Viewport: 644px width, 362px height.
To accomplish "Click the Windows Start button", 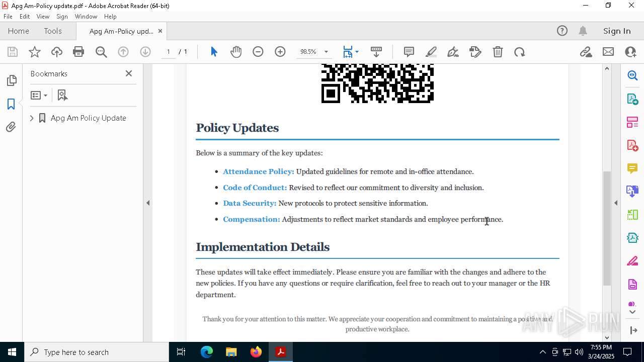I will tap(12, 352).
